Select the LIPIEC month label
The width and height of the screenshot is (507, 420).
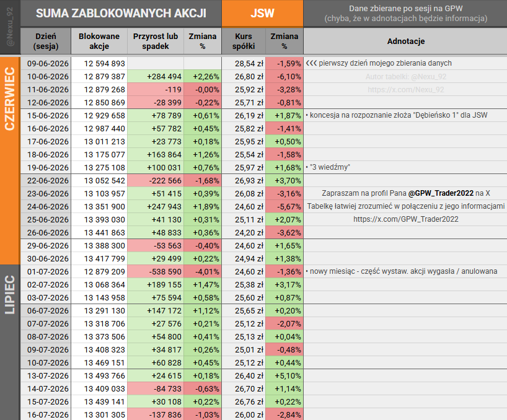pos(10,295)
